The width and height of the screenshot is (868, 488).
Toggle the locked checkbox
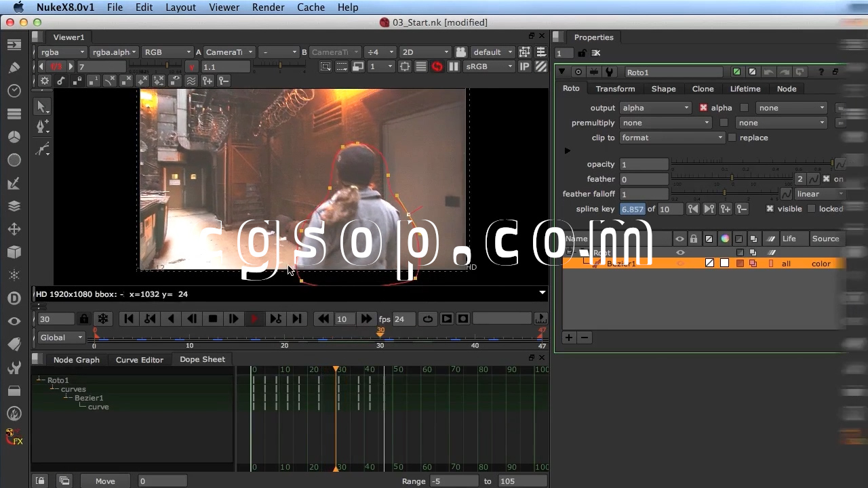pyautogui.click(x=811, y=209)
